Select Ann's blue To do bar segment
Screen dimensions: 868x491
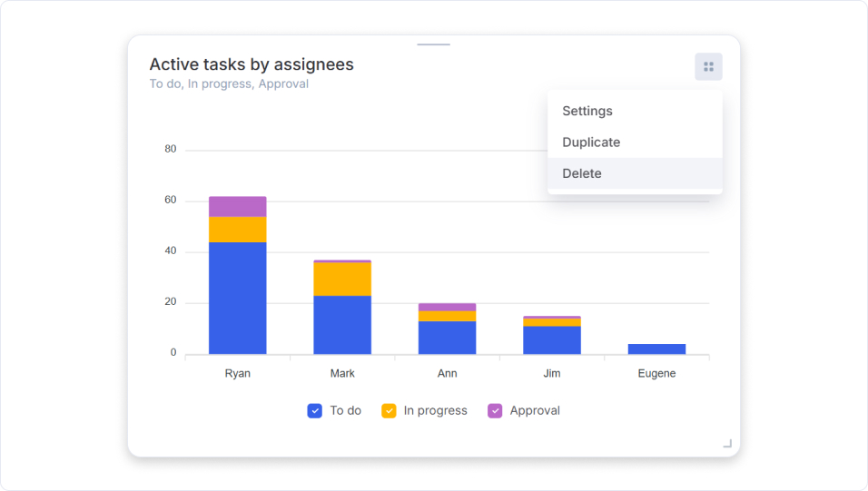pos(447,337)
